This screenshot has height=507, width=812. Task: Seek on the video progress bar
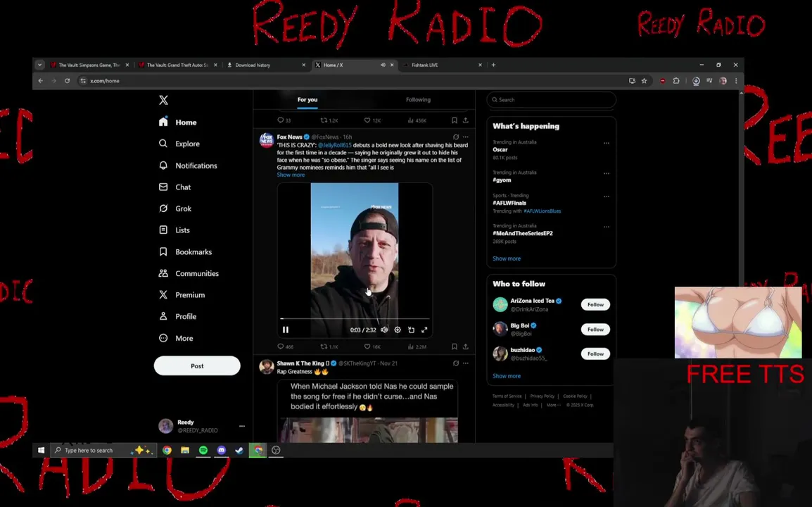355,318
